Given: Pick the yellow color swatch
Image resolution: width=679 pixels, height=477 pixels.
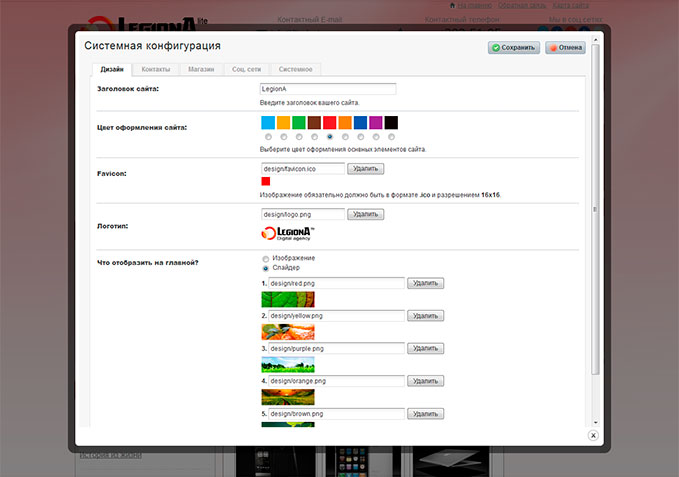Looking at the screenshot, I should 283,122.
